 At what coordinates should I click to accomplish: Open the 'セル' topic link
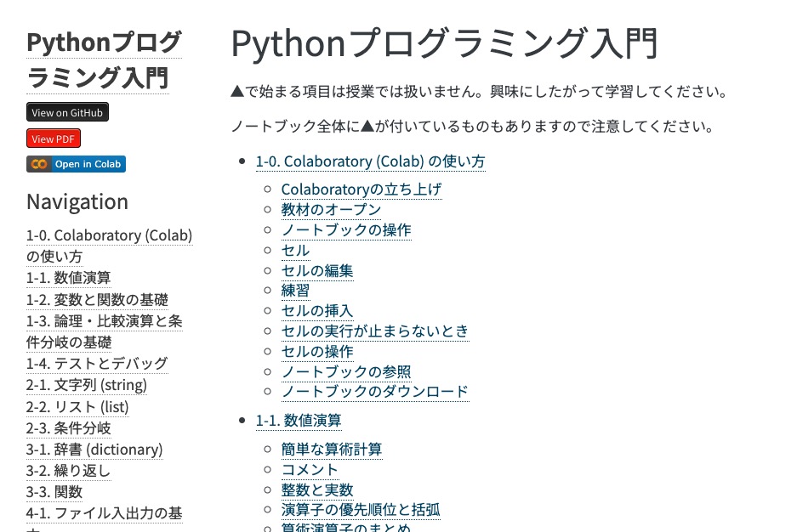tap(294, 250)
